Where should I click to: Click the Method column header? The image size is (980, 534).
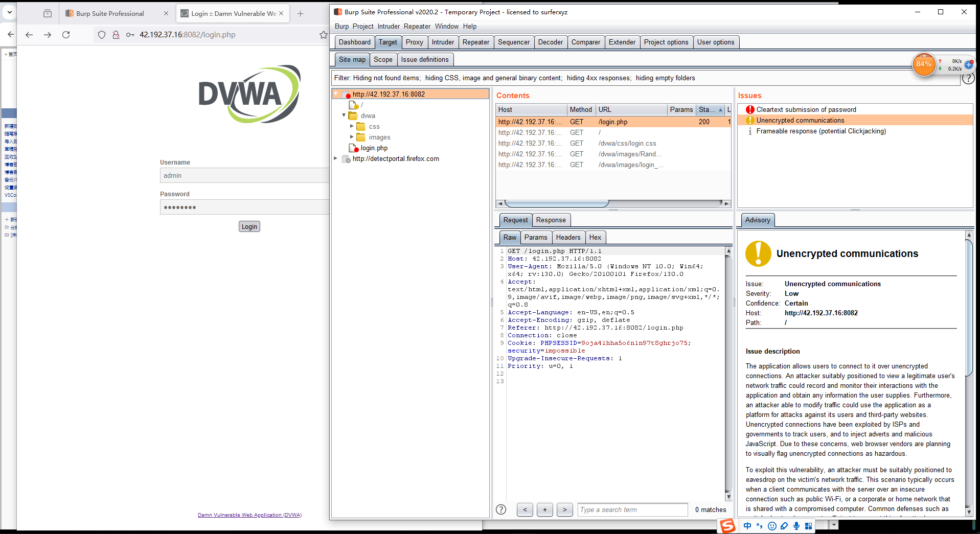click(581, 110)
